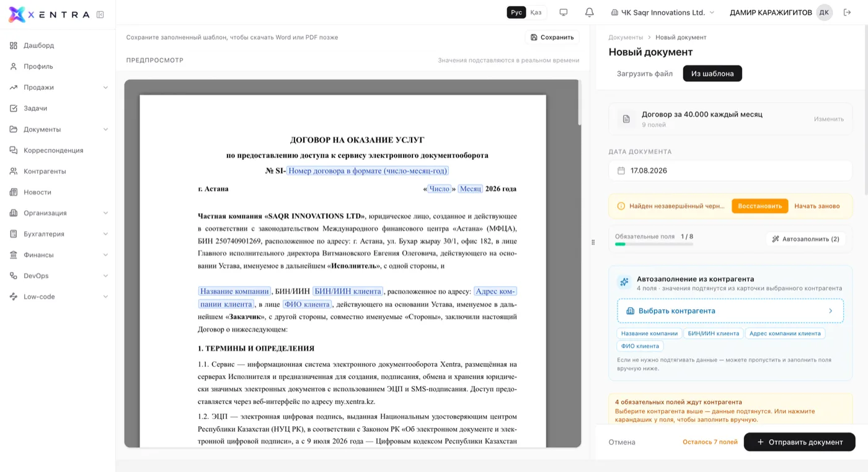Click the Восстановить draft button
Viewport: 868px width, 472px height.
[760, 206]
